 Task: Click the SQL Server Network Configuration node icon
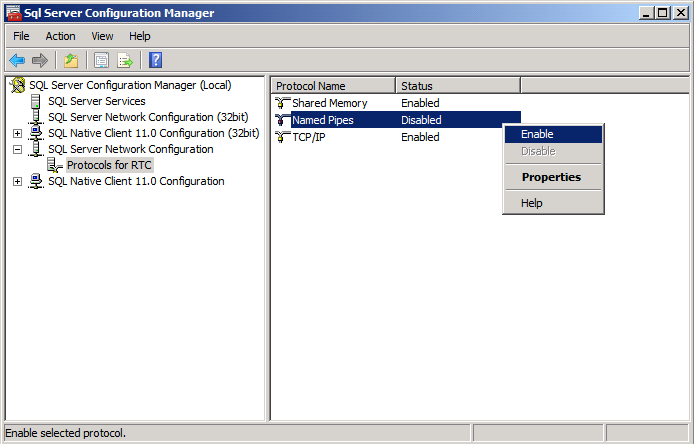(x=36, y=149)
